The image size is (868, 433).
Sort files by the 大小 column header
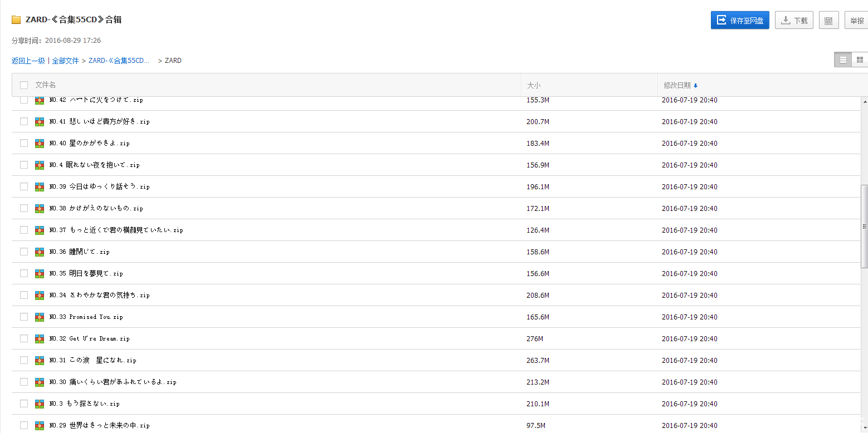[534, 86]
